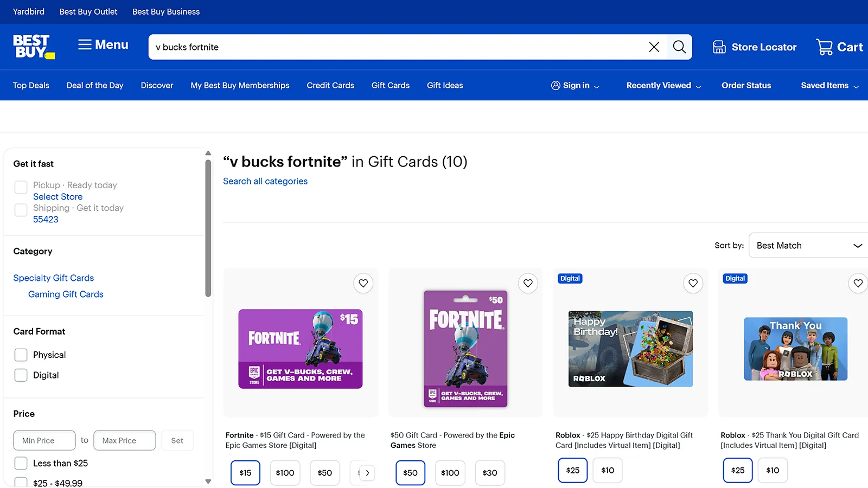Click the Min Price input field

click(44, 440)
